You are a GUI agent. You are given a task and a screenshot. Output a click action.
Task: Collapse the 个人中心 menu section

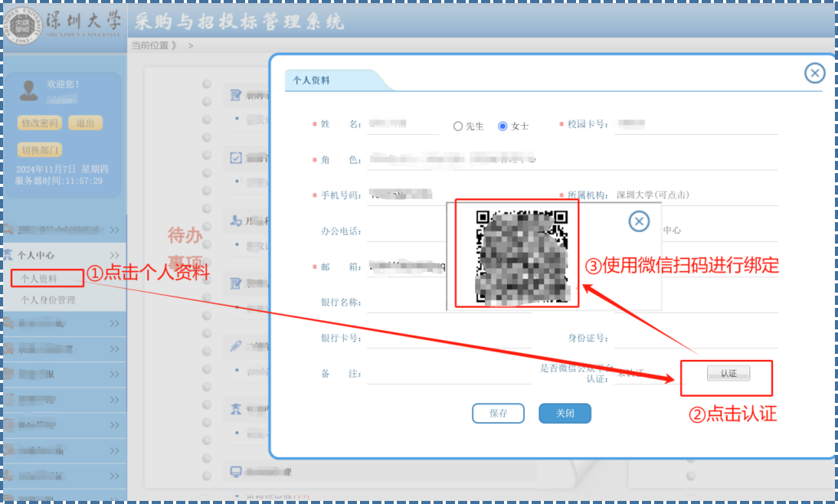[x=63, y=255]
